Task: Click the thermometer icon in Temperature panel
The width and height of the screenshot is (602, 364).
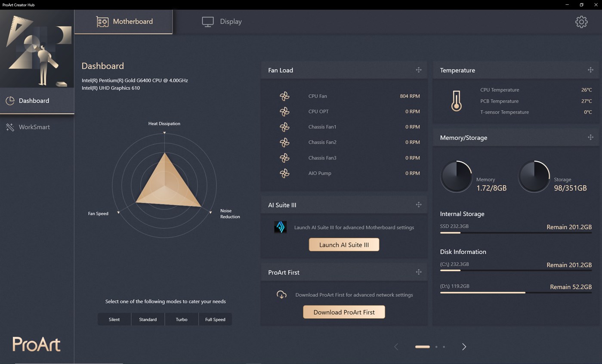Action: [x=456, y=101]
